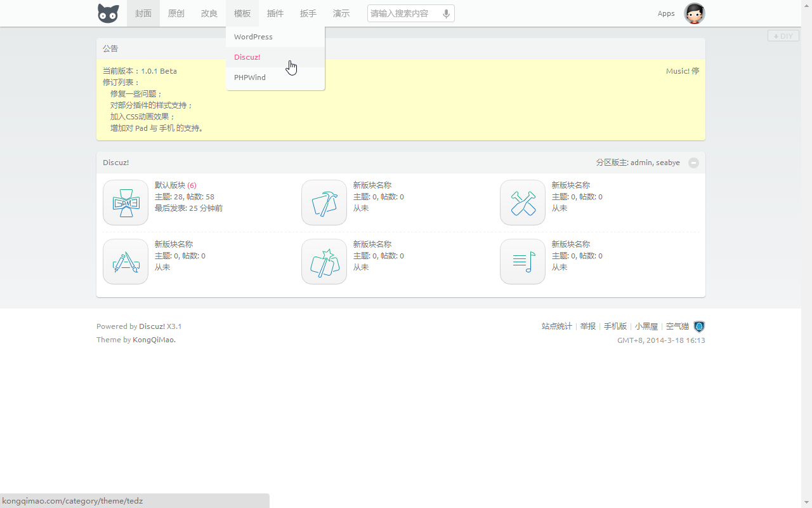Viewport: 812px width, 508px height.
Task: Open the 改良 navigation tab
Action: pyautogui.click(x=209, y=13)
